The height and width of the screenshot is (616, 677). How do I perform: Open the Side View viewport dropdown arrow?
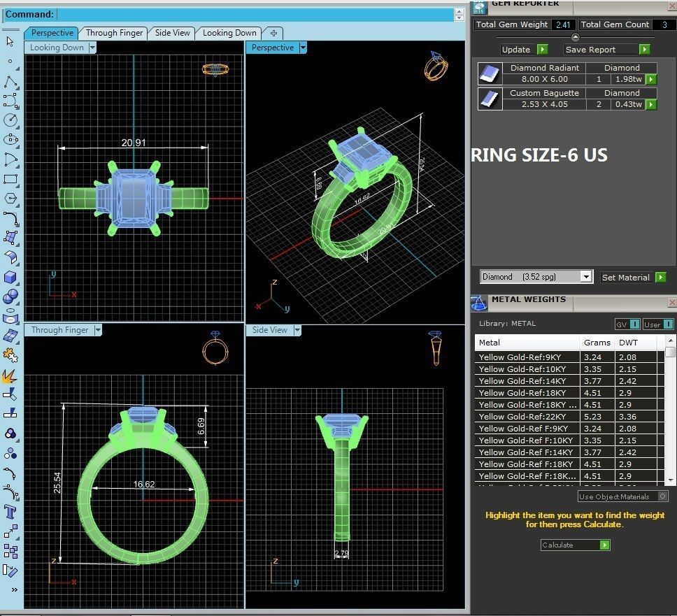(x=297, y=330)
